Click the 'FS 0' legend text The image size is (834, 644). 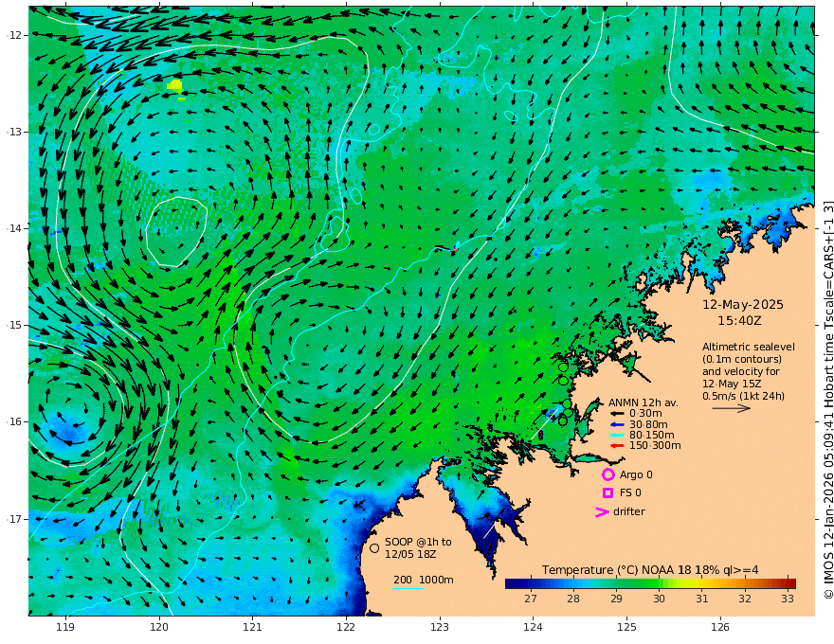[630, 493]
